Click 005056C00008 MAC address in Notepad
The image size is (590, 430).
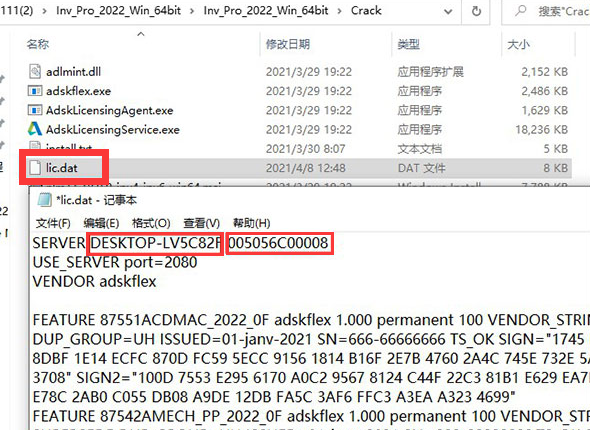click(278, 243)
